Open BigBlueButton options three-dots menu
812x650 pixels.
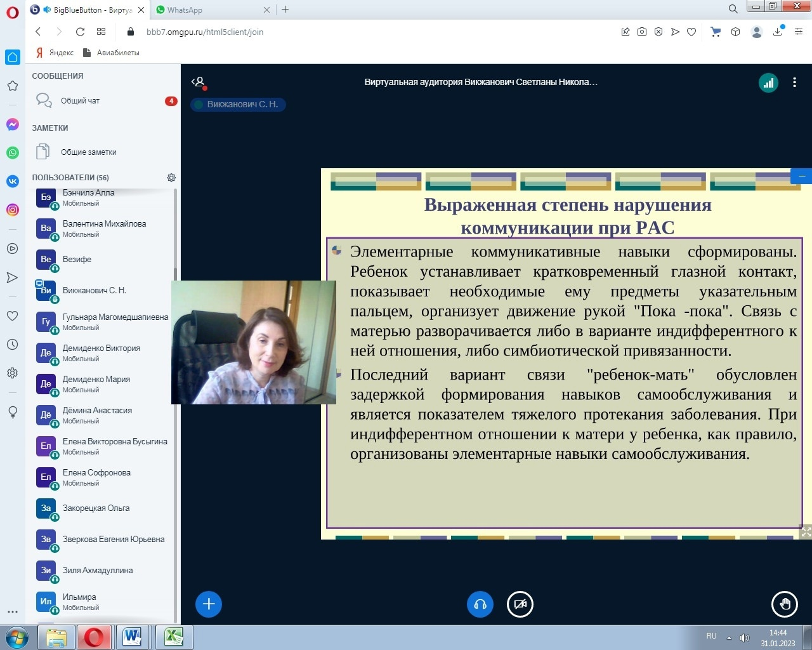point(794,83)
